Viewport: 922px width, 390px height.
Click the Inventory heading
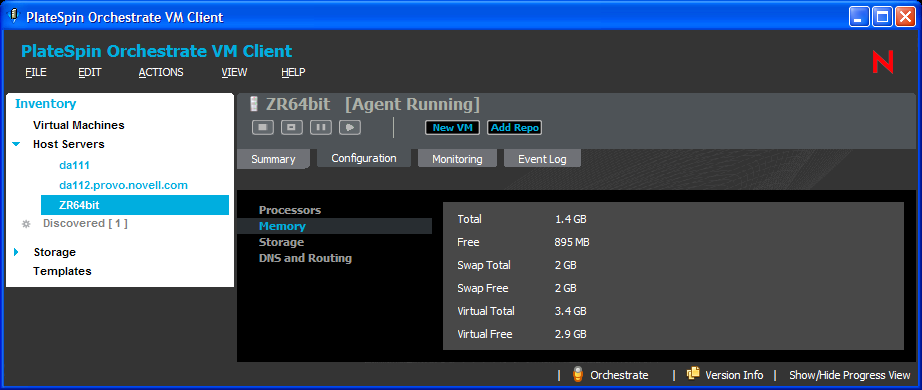[x=46, y=104]
